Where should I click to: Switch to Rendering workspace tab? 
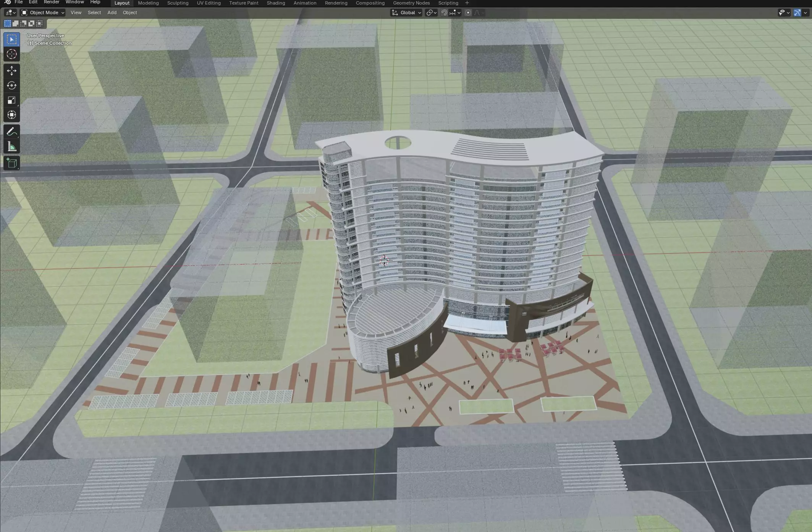tap(336, 3)
